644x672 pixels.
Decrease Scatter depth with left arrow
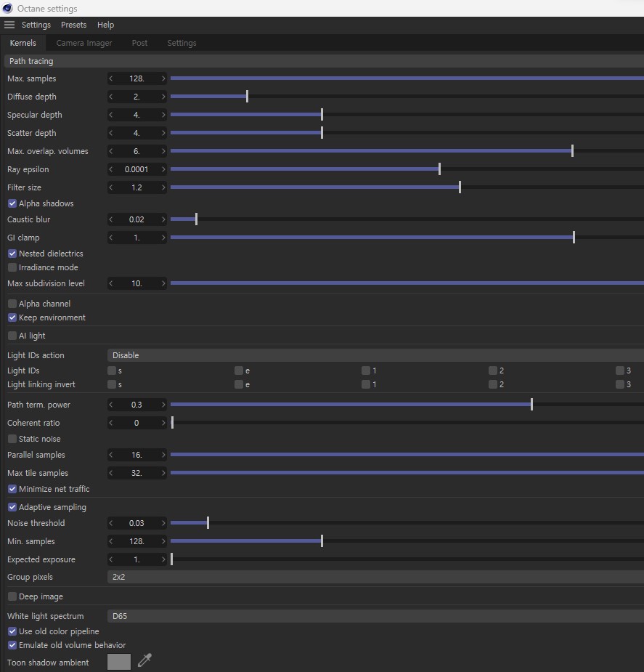(111, 133)
